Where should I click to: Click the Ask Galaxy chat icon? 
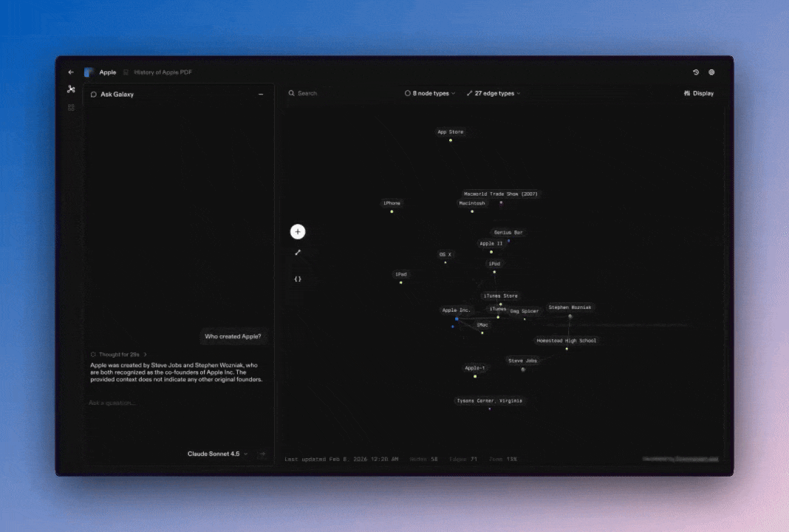pos(94,94)
